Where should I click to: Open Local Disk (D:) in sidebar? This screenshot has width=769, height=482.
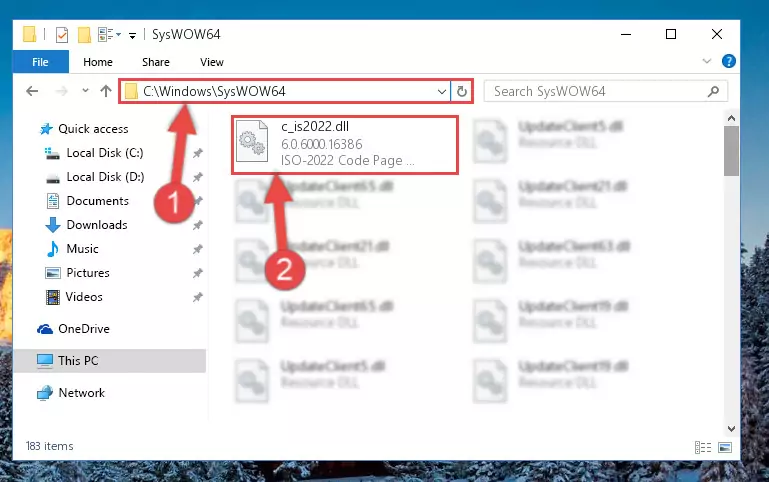[x=105, y=177]
